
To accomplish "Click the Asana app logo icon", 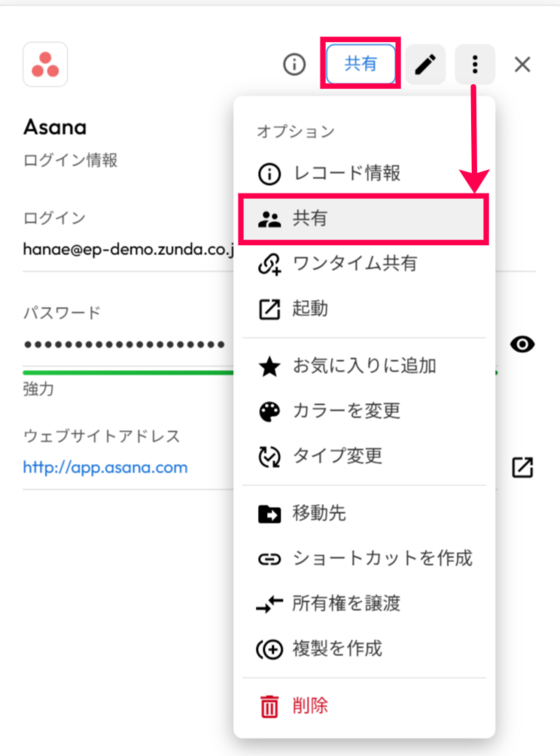I will pos(45,64).
